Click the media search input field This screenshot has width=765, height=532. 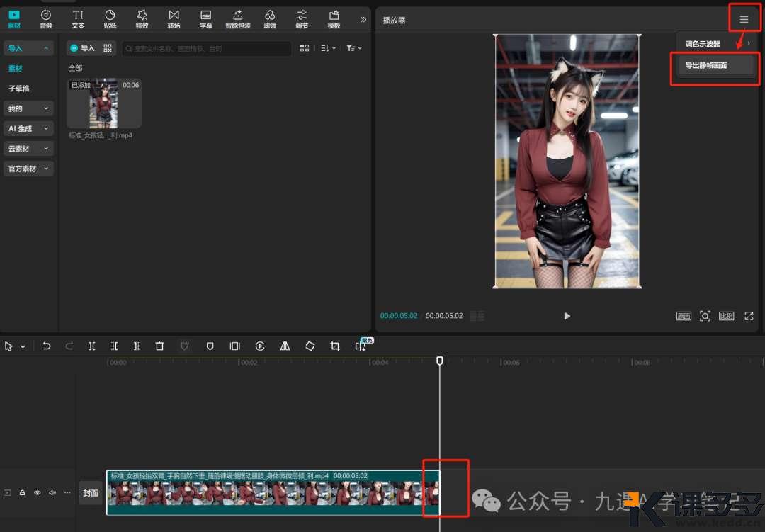pos(207,48)
